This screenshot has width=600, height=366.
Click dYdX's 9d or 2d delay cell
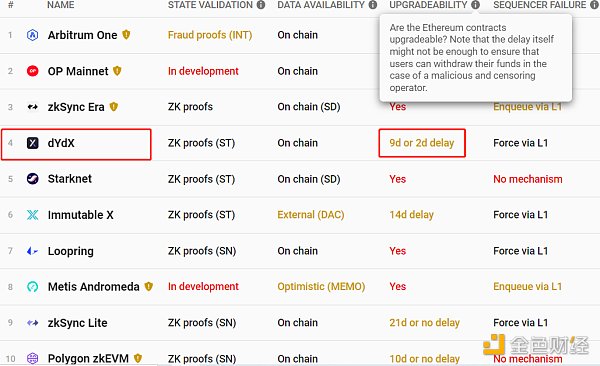tap(422, 143)
